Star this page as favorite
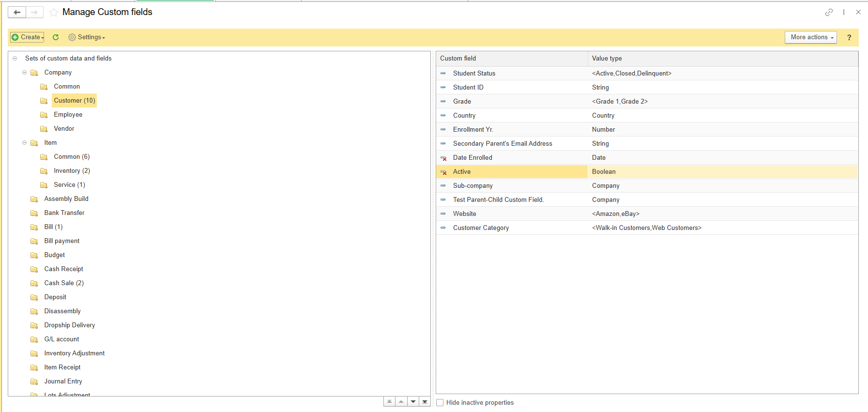 (x=54, y=13)
